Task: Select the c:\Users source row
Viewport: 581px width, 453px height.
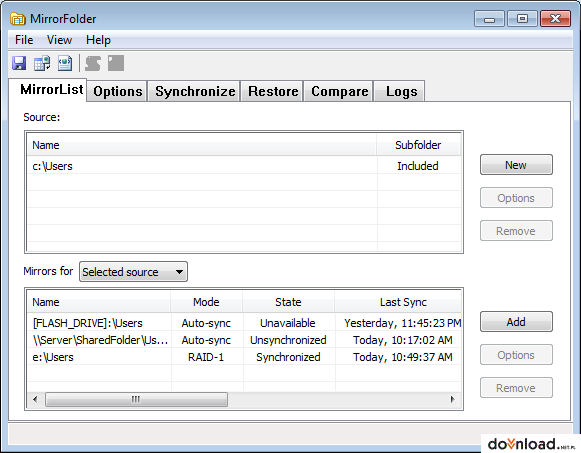Action: pos(244,166)
